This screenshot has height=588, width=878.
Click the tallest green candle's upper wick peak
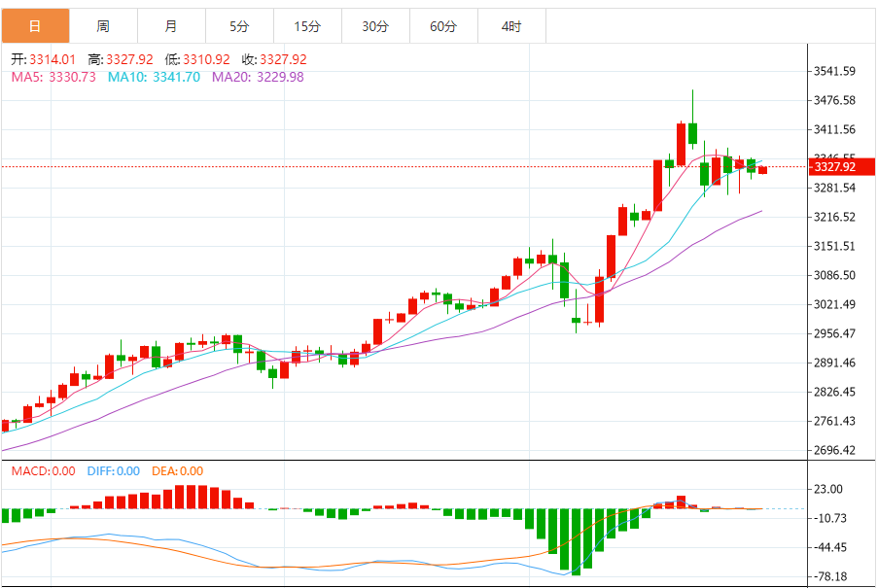point(692,91)
